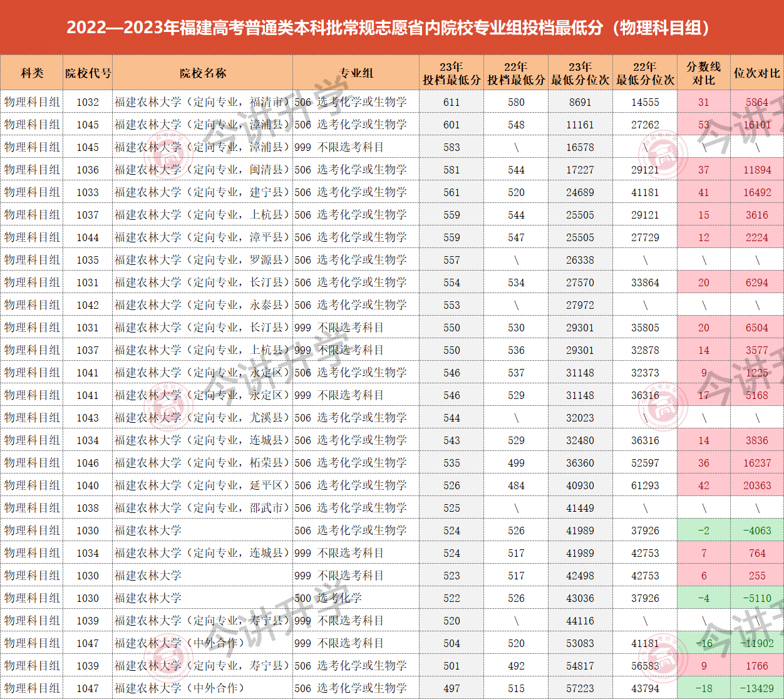Screen dimensions: 784x699
Task: Click the 分数线对比 header cell
Action: (x=704, y=73)
